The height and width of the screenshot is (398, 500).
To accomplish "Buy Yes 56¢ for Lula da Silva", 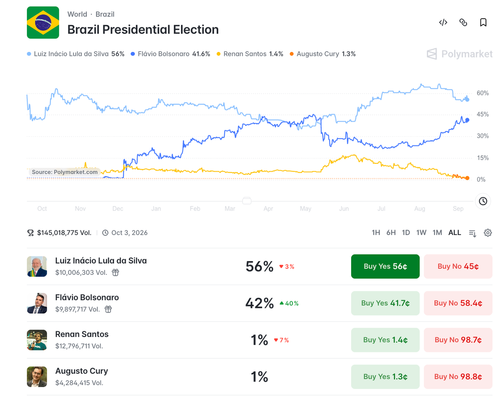I will 385,266.
